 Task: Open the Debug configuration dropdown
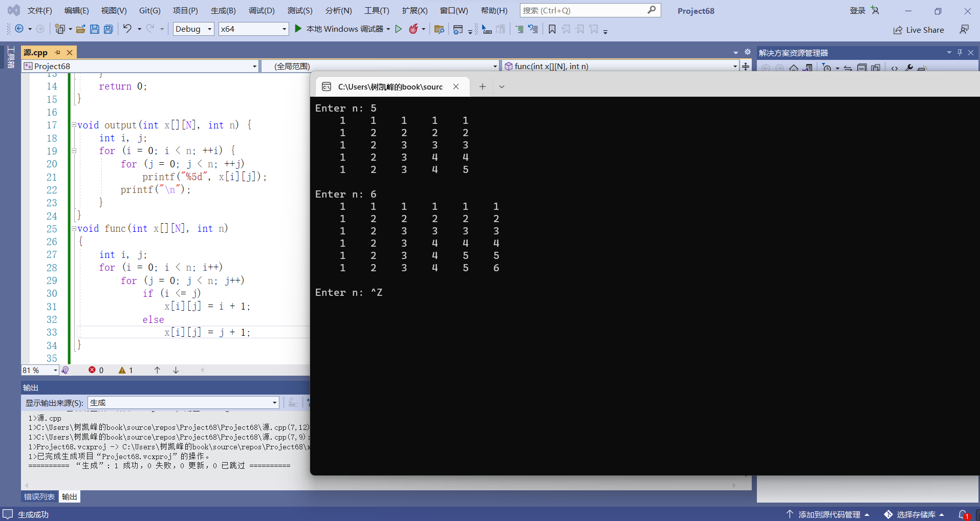pyautogui.click(x=193, y=29)
